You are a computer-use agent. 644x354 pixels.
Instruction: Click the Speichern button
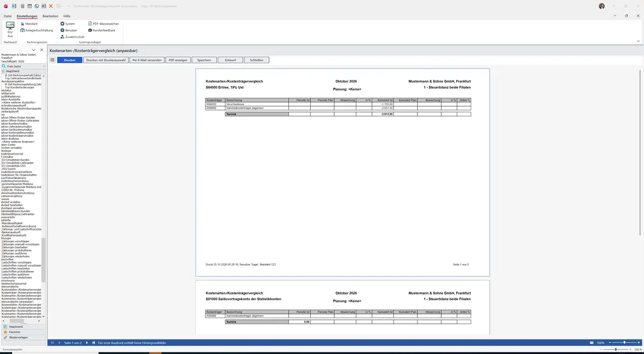(204, 60)
